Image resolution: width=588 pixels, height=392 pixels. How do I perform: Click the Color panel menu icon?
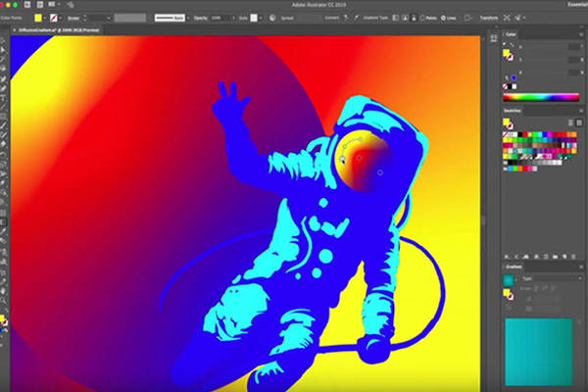(x=581, y=34)
